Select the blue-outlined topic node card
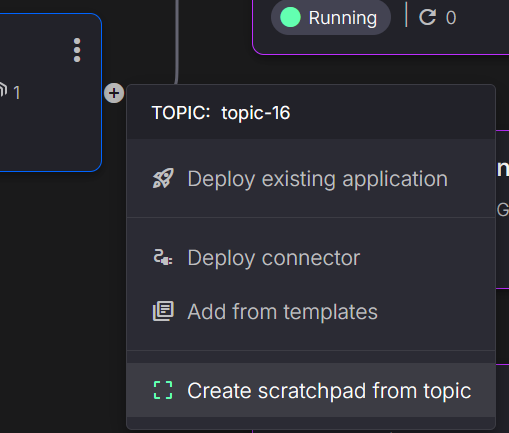Viewport: 509px width, 433px height. click(50, 93)
